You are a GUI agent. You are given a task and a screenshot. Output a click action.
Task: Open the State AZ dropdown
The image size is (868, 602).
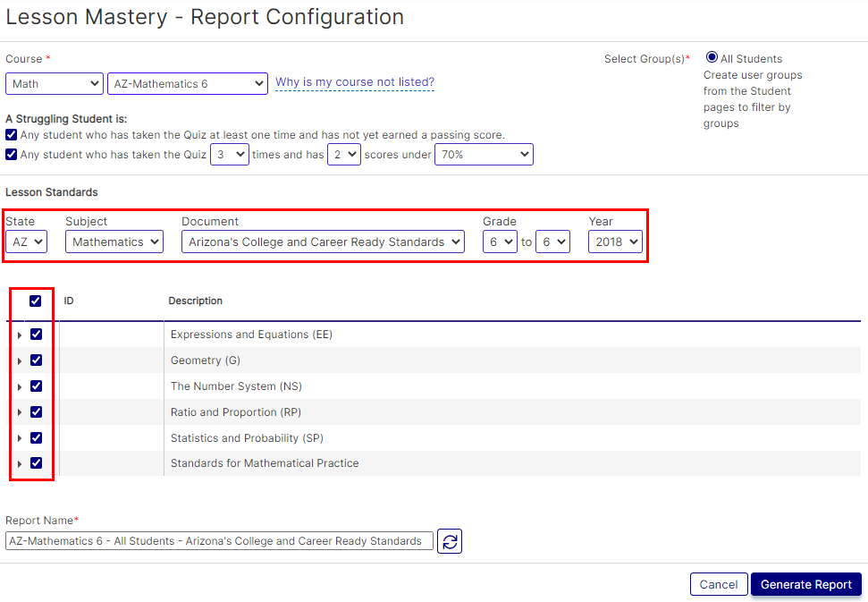(x=26, y=242)
